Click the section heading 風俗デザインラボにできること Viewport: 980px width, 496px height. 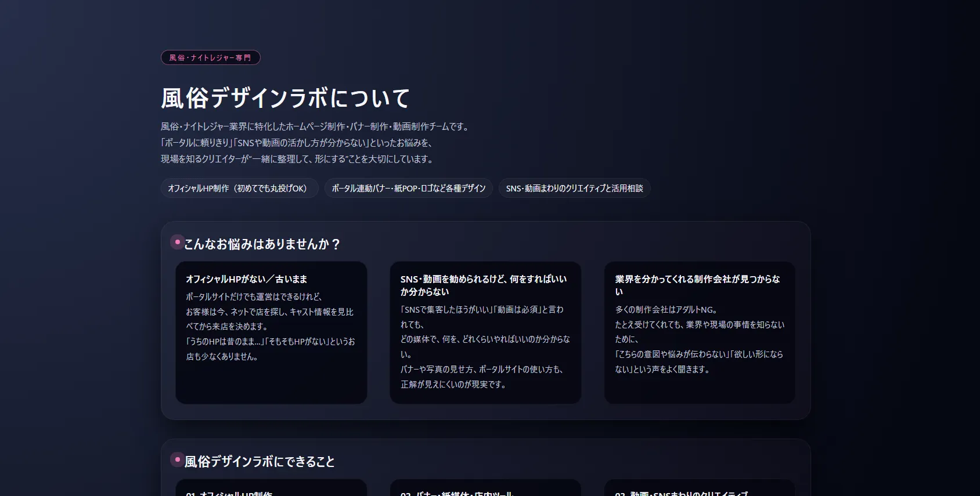coord(260,462)
